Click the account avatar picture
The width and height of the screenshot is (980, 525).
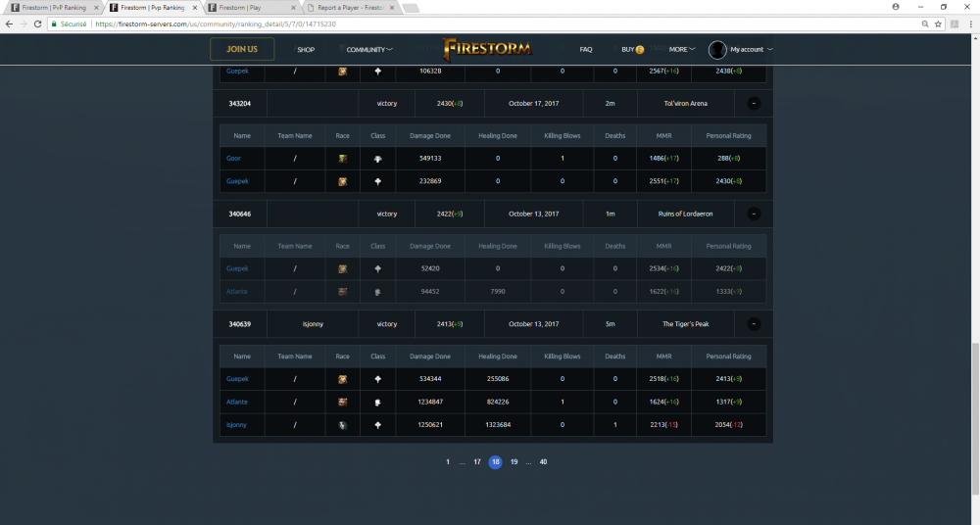click(x=717, y=49)
